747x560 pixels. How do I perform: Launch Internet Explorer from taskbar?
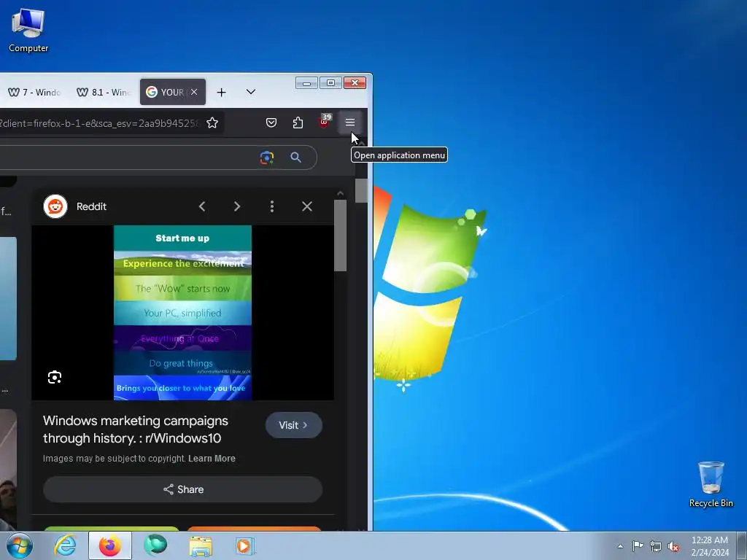[x=65, y=545]
